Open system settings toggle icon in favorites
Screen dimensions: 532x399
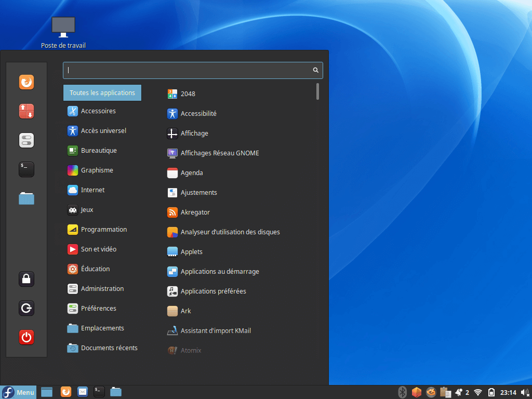pos(26,140)
